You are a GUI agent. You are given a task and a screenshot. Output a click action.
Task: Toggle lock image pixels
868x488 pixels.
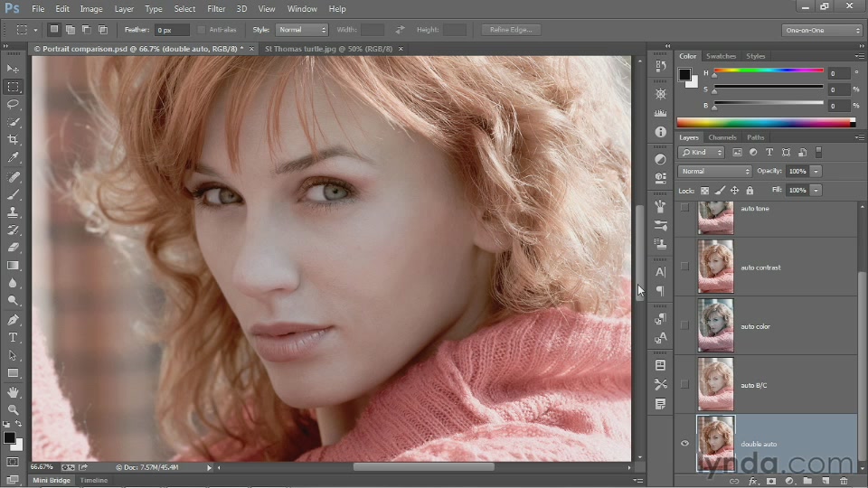(x=720, y=191)
